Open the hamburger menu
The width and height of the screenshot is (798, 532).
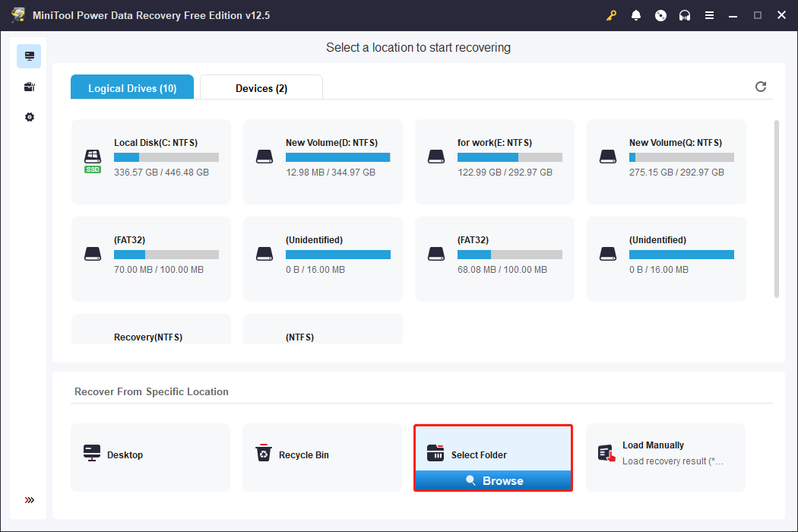point(709,14)
